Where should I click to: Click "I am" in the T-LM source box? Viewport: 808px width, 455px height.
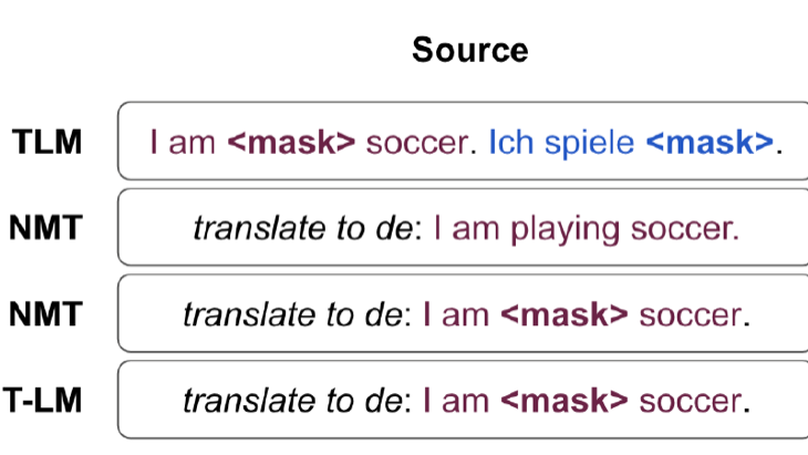click(456, 402)
